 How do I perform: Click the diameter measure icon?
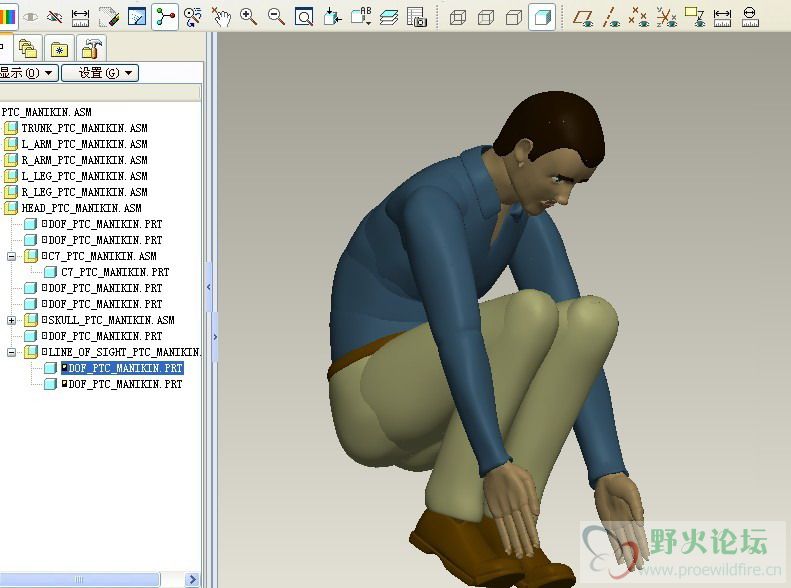(750, 17)
